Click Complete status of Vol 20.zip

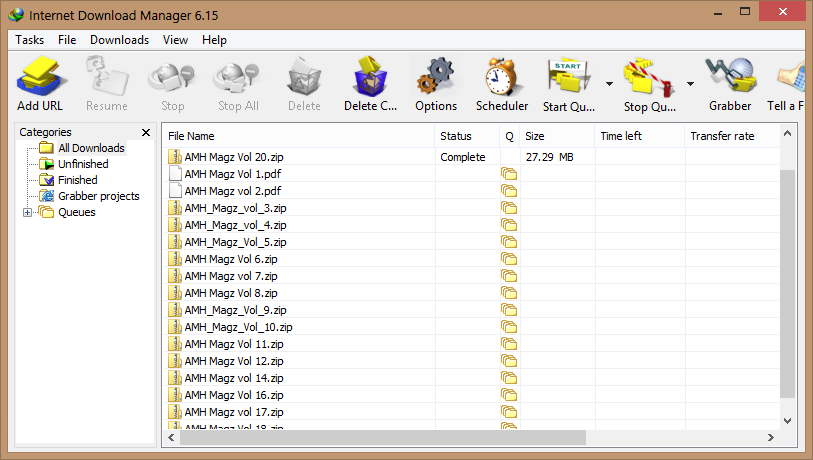(462, 157)
